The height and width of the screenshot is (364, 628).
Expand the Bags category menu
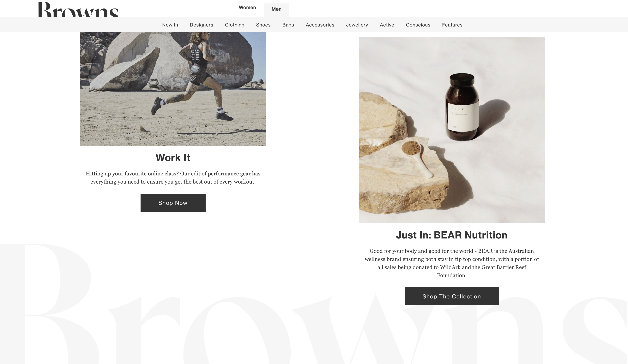288,25
